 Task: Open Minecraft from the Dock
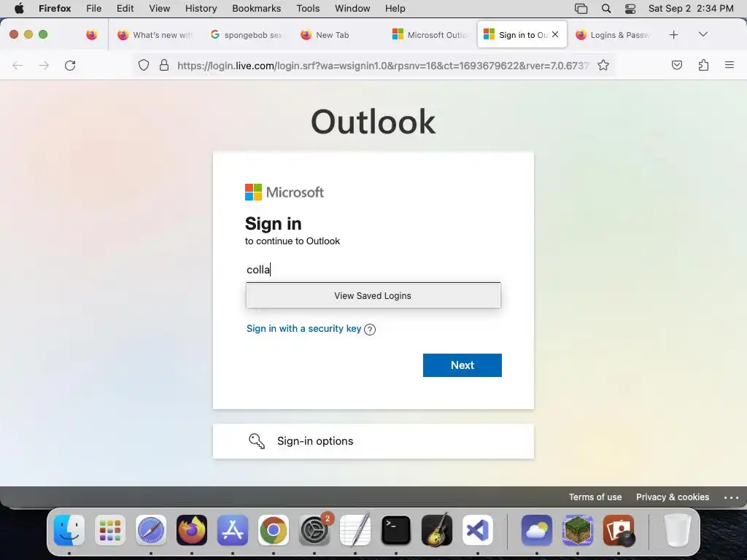pyautogui.click(x=578, y=530)
